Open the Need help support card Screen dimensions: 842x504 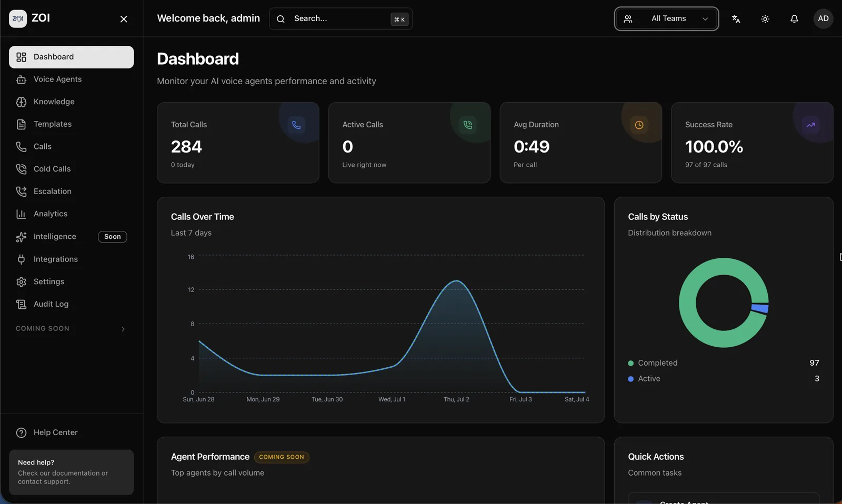[71, 472]
